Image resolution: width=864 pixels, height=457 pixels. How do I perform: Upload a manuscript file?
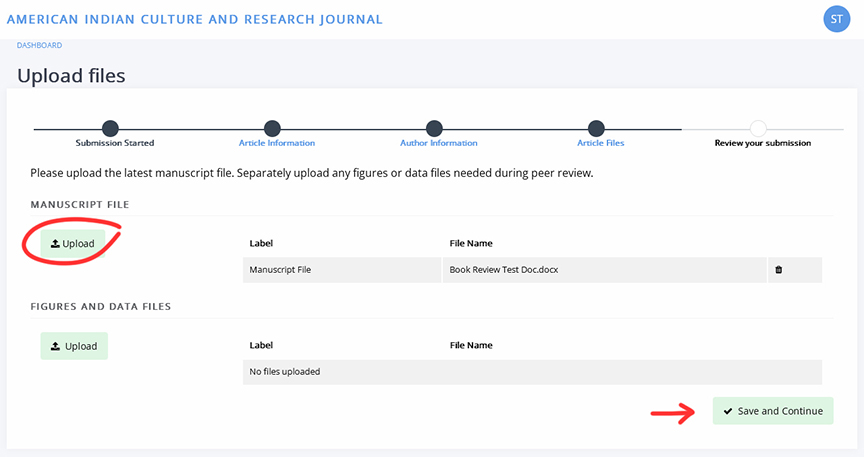pyautogui.click(x=73, y=244)
